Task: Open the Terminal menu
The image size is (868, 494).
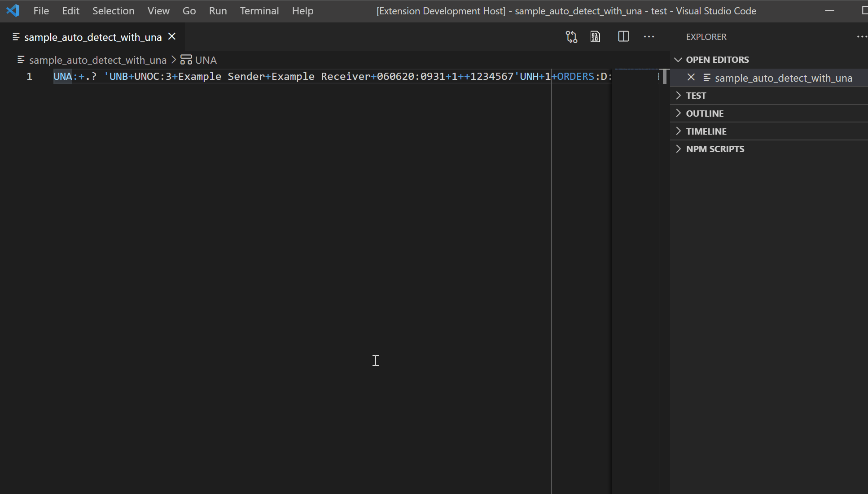Action: pyautogui.click(x=259, y=11)
